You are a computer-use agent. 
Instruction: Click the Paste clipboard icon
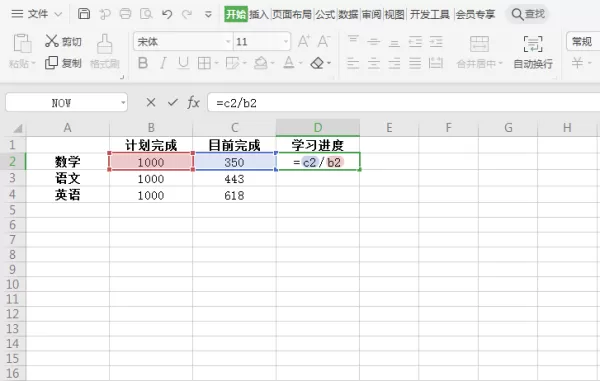(22, 43)
